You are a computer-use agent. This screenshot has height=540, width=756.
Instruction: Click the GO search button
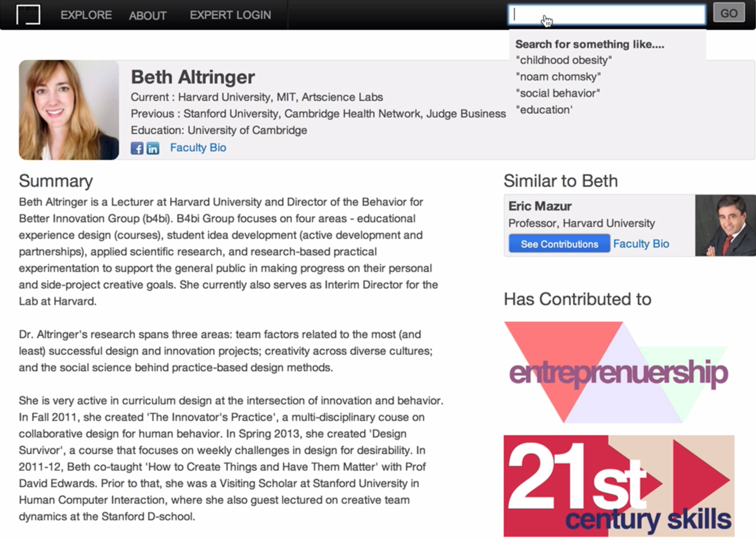[729, 13]
